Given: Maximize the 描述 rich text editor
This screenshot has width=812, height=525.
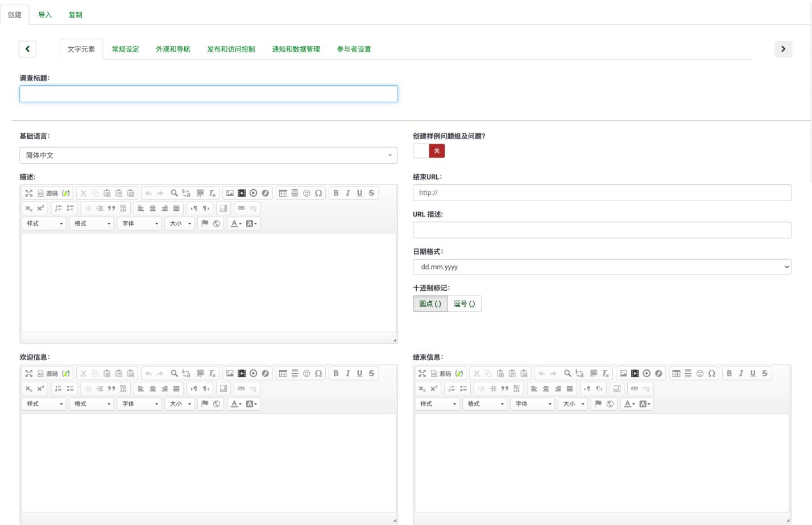Looking at the screenshot, I should [28, 193].
